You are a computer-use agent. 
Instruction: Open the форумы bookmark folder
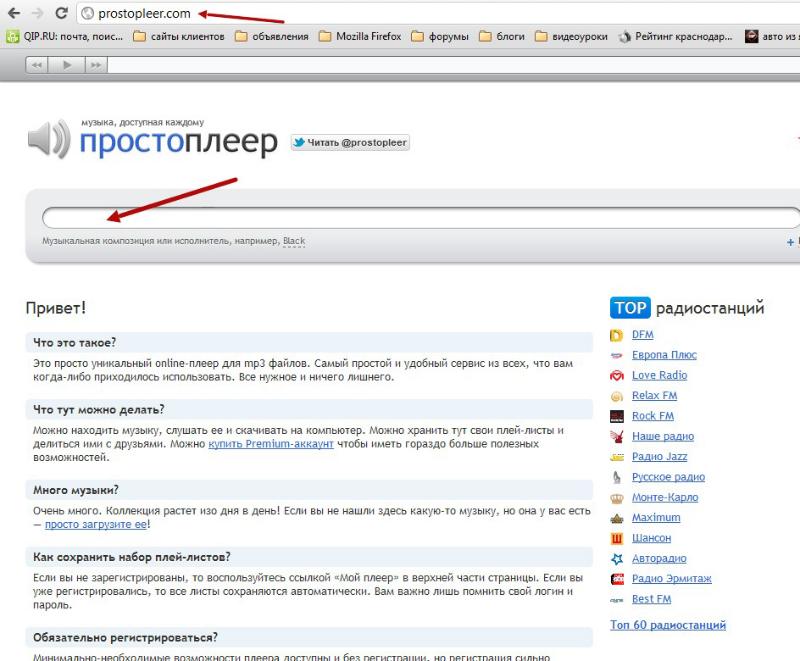440,36
